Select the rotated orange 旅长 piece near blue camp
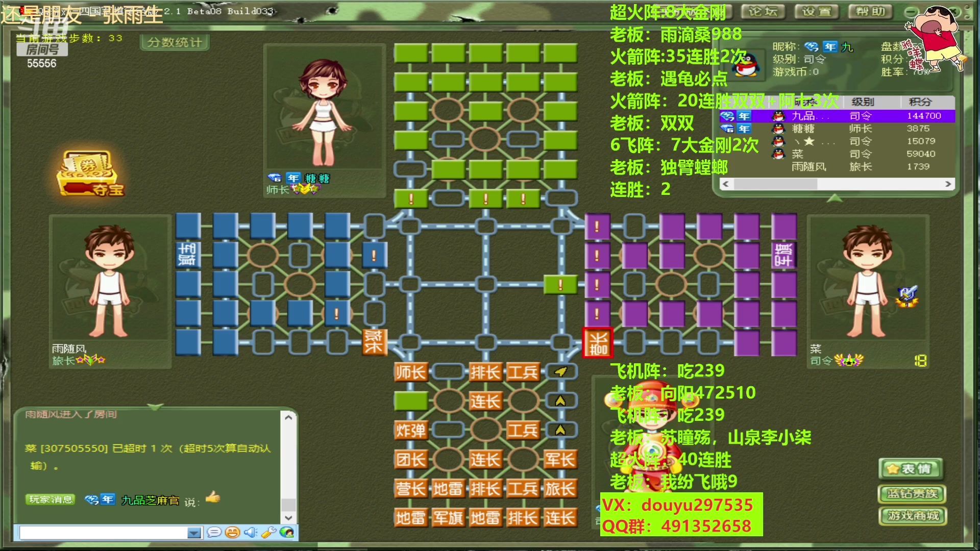The width and height of the screenshot is (980, 551). coord(374,342)
